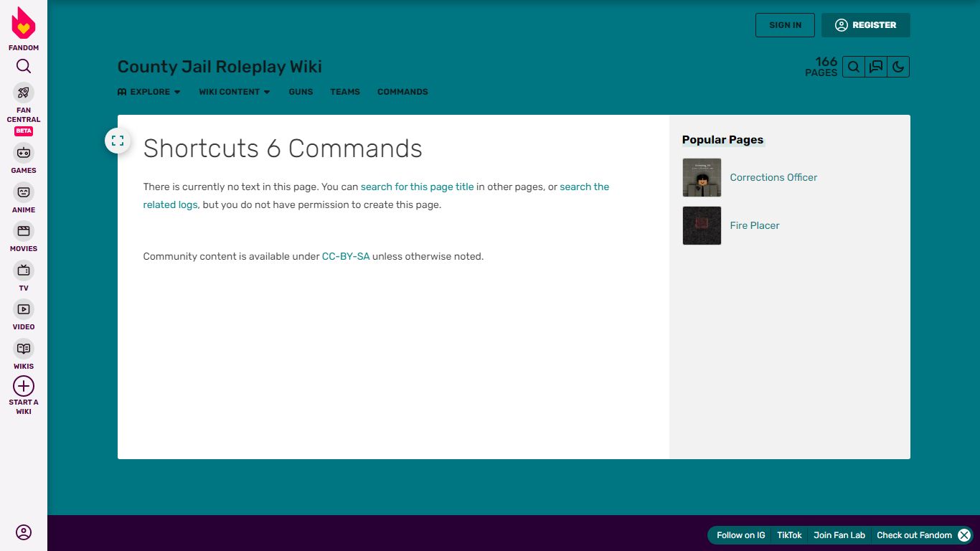Expand the Explore dropdown menu
Screen dimensions: 980x551
point(149,92)
